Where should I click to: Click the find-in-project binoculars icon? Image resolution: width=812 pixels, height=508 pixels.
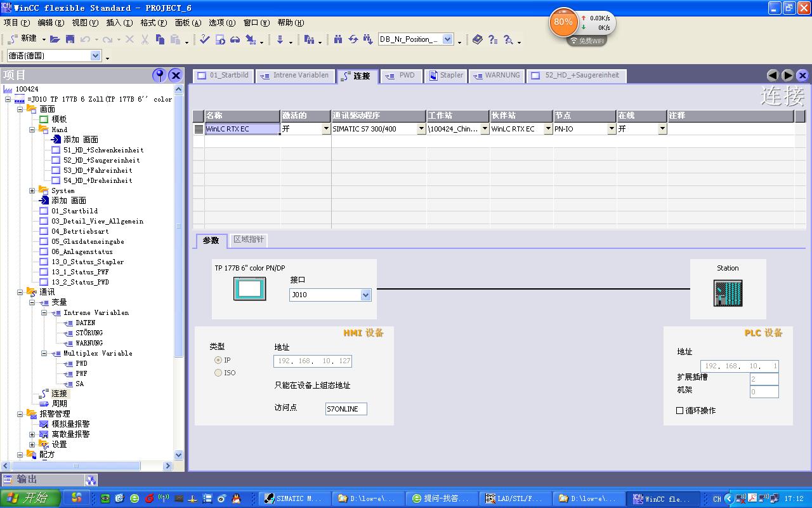click(368, 39)
